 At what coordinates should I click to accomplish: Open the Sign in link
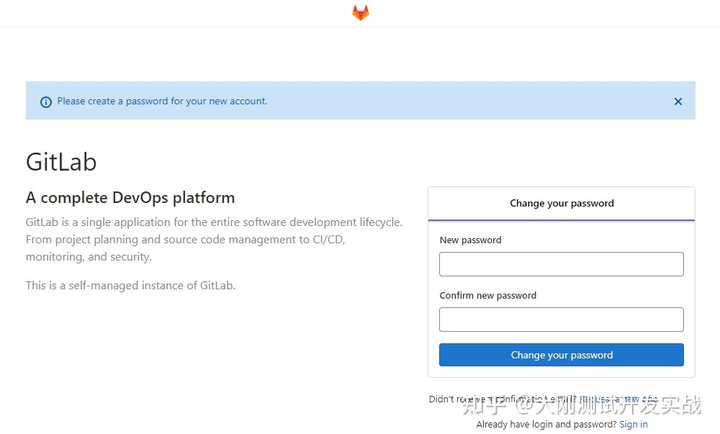[x=633, y=424]
